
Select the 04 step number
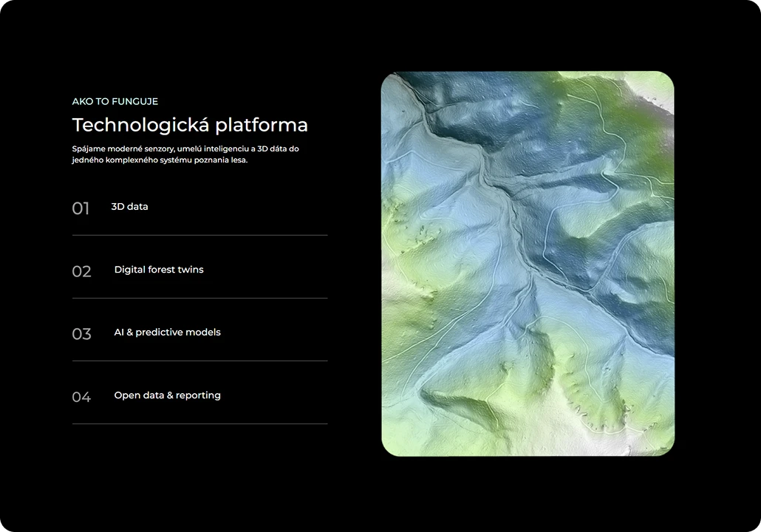pos(81,397)
